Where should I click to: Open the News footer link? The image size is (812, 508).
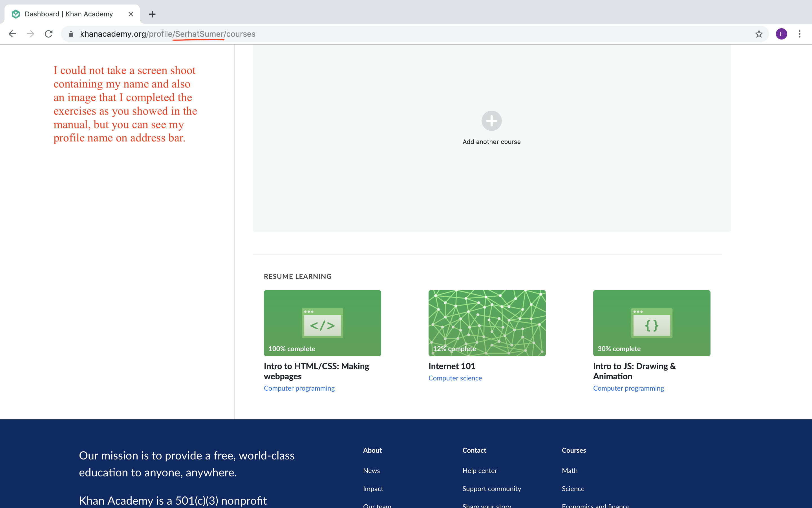click(371, 470)
